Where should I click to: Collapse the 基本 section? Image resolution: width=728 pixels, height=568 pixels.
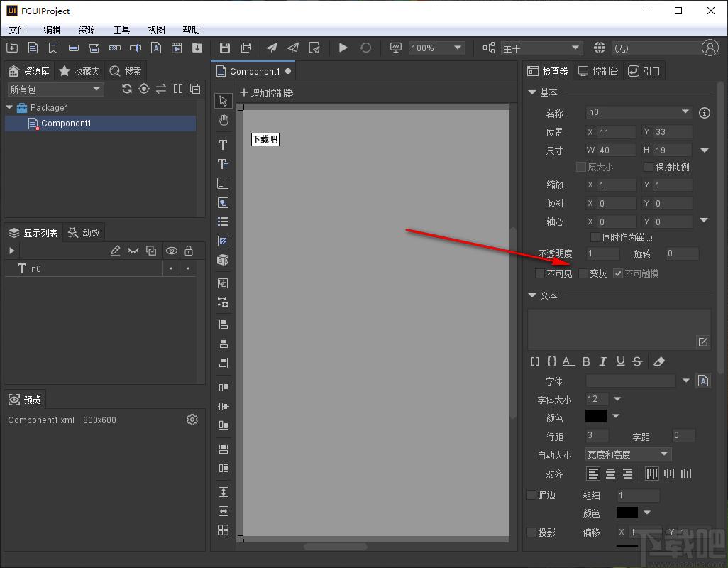[532, 92]
